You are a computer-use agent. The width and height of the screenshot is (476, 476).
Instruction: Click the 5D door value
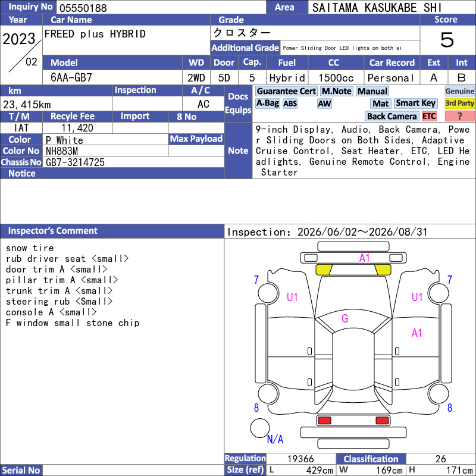224,78
